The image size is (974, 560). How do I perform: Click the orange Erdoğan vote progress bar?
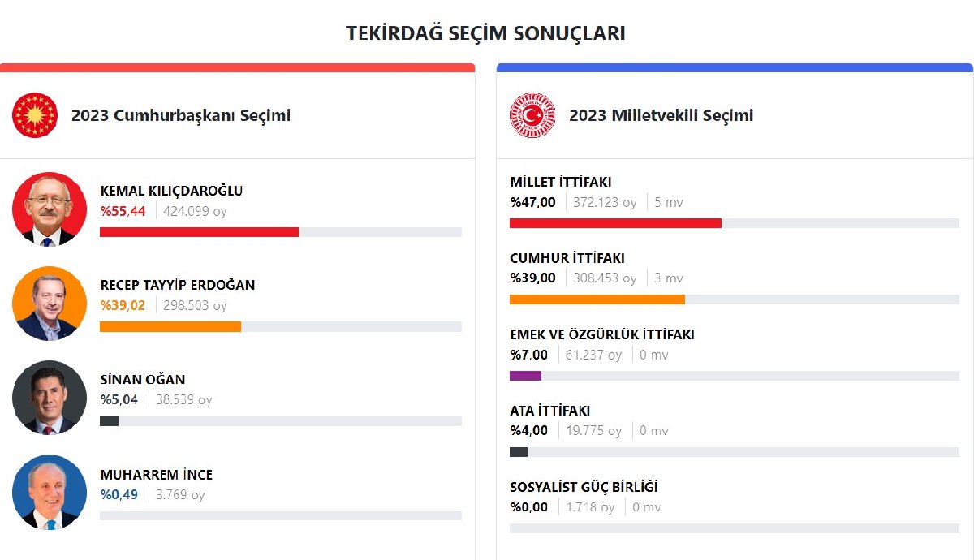[170, 326]
